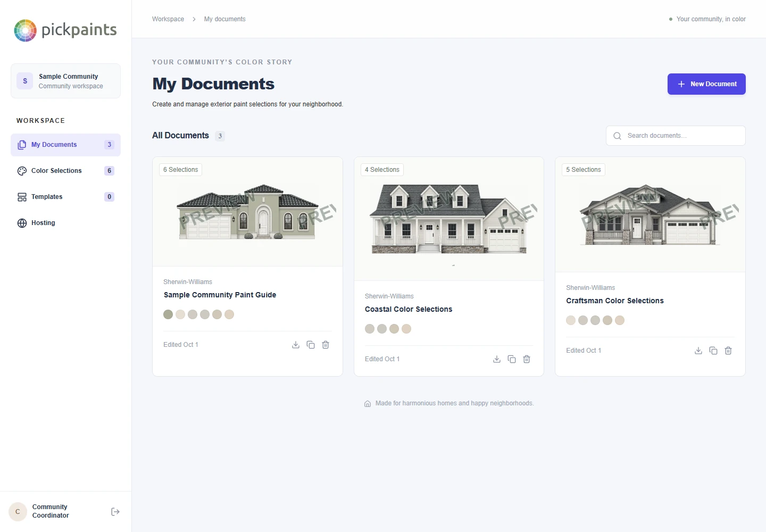Viewport: 766px width, 532px height.
Task: Duplicate the Craftsman Color Selections document
Action: (x=713, y=351)
